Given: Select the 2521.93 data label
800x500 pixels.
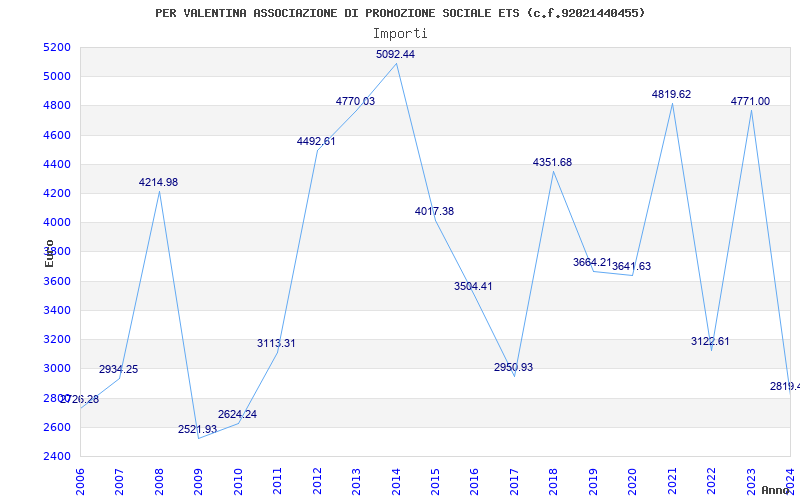Looking at the screenshot, I should tap(197, 430).
